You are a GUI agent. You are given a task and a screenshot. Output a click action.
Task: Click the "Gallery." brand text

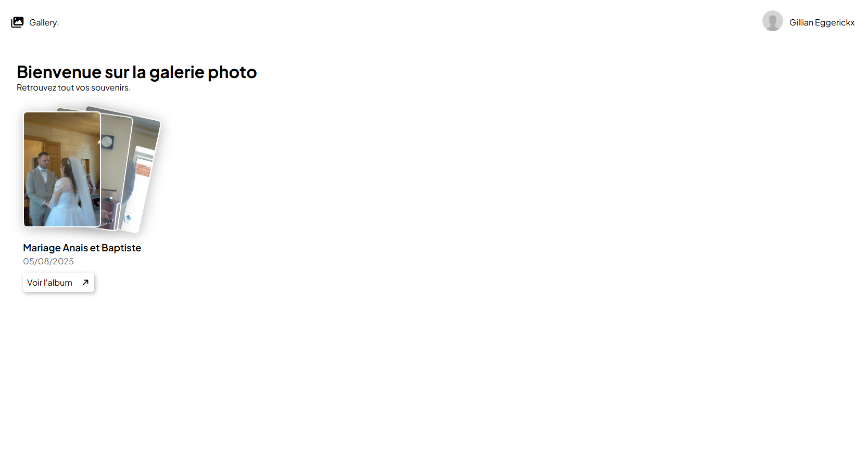pos(44,22)
